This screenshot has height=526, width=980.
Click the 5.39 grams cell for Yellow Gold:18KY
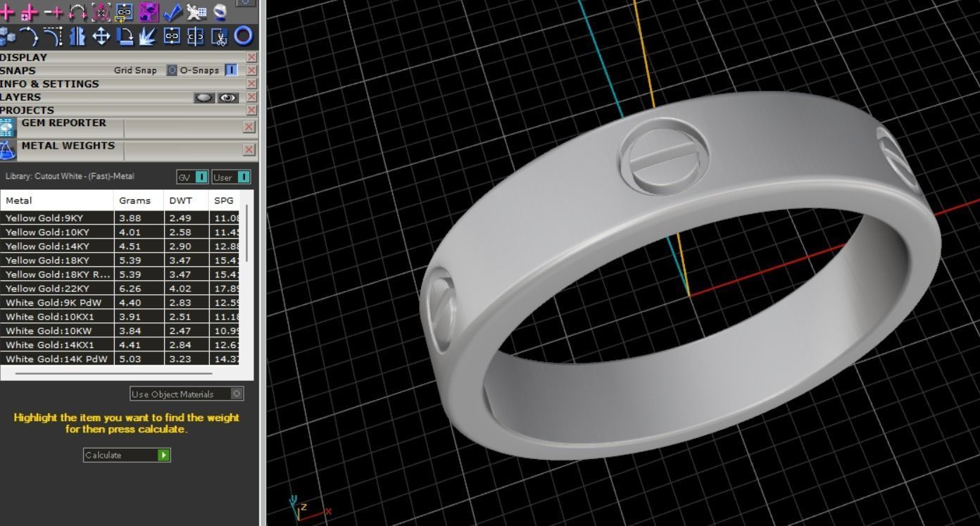139,261
